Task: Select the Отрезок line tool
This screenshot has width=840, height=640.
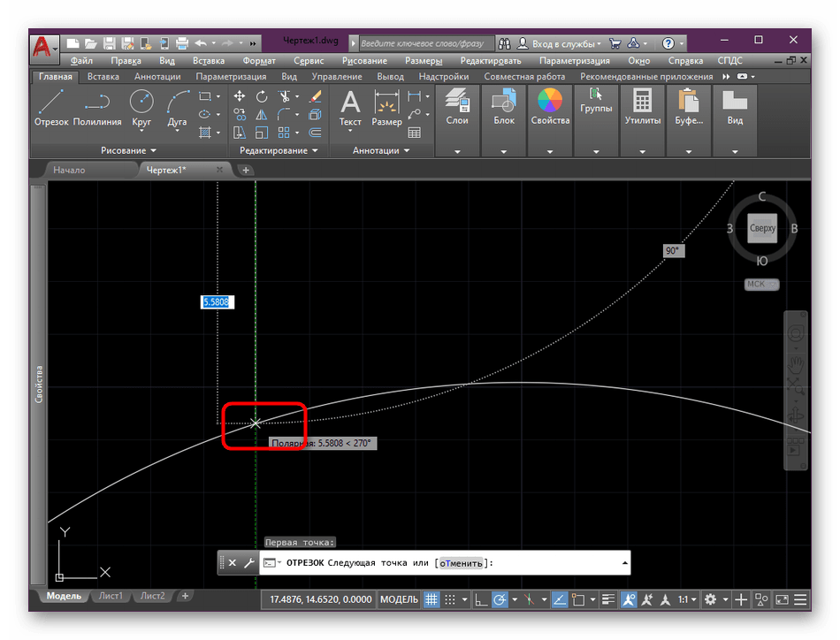Action: click(x=51, y=109)
